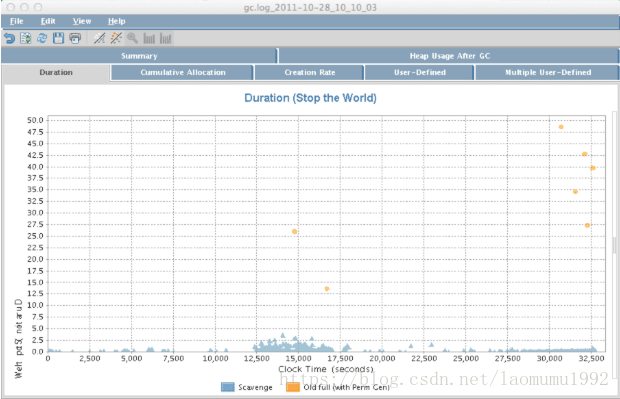Screen dimensions: 620x399
Task: Go to the User-Defined tab
Action: coord(420,72)
